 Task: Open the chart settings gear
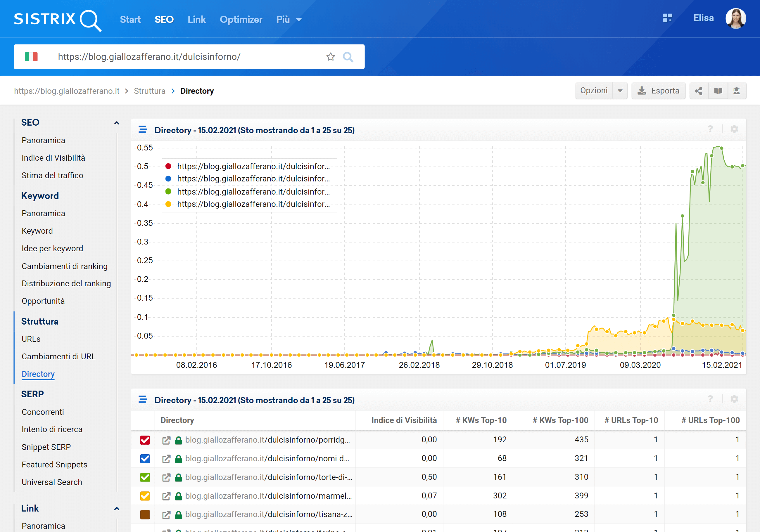point(734,129)
